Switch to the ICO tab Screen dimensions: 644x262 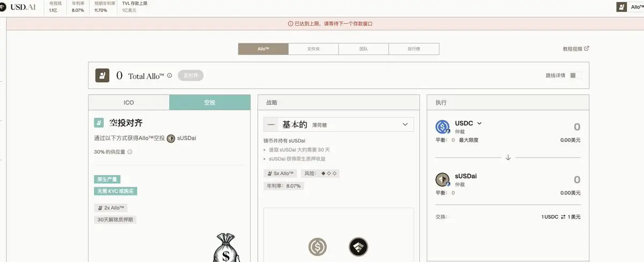click(129, 102)
